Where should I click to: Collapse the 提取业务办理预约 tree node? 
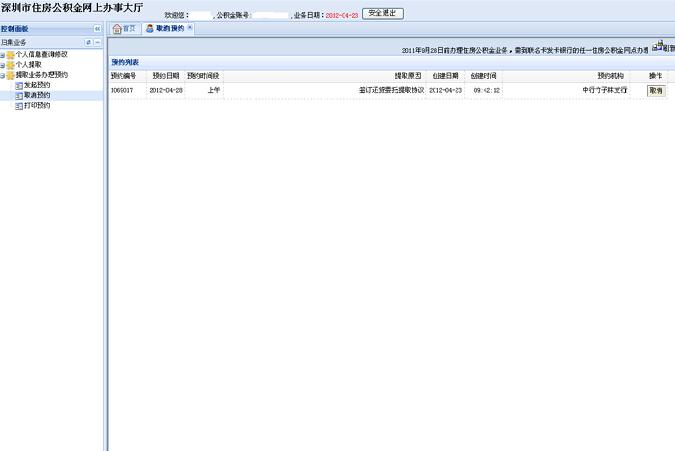point(3,75)
